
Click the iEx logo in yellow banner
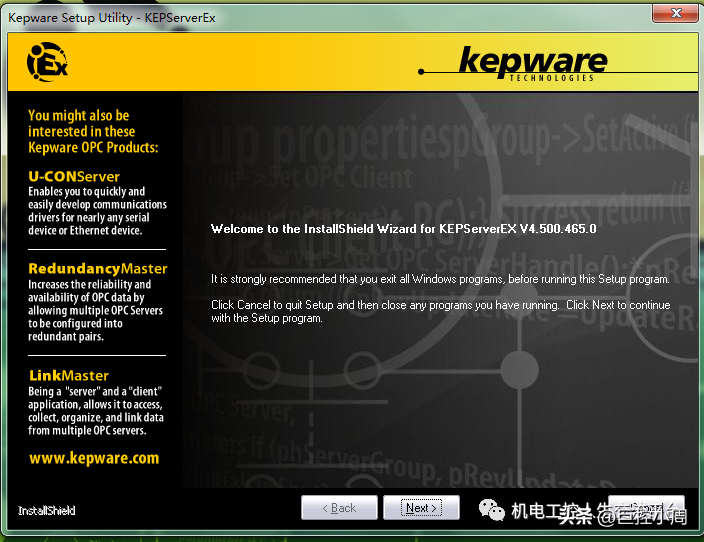tap(47, 62)
